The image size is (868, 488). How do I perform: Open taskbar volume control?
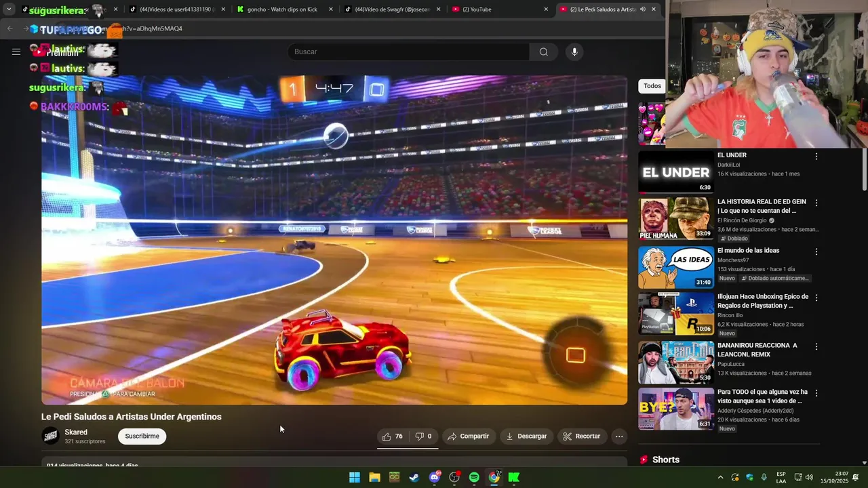[809, 477]
